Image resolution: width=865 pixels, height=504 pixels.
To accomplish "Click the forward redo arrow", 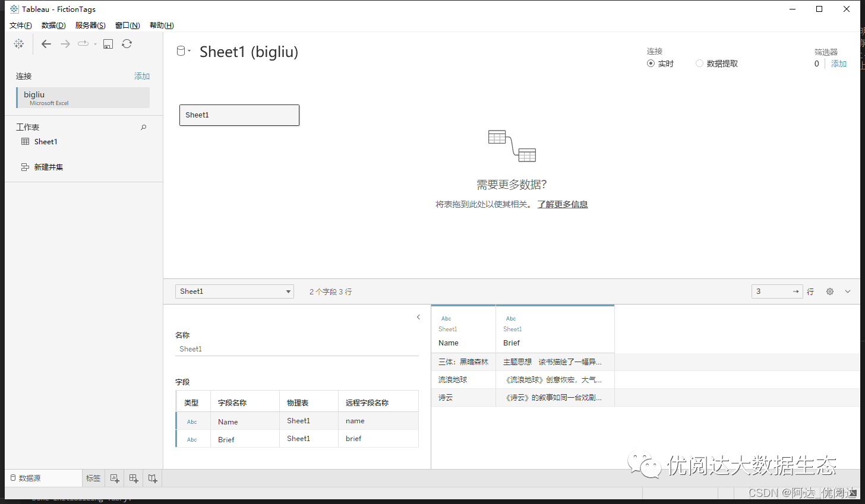I will coord(65,44).
